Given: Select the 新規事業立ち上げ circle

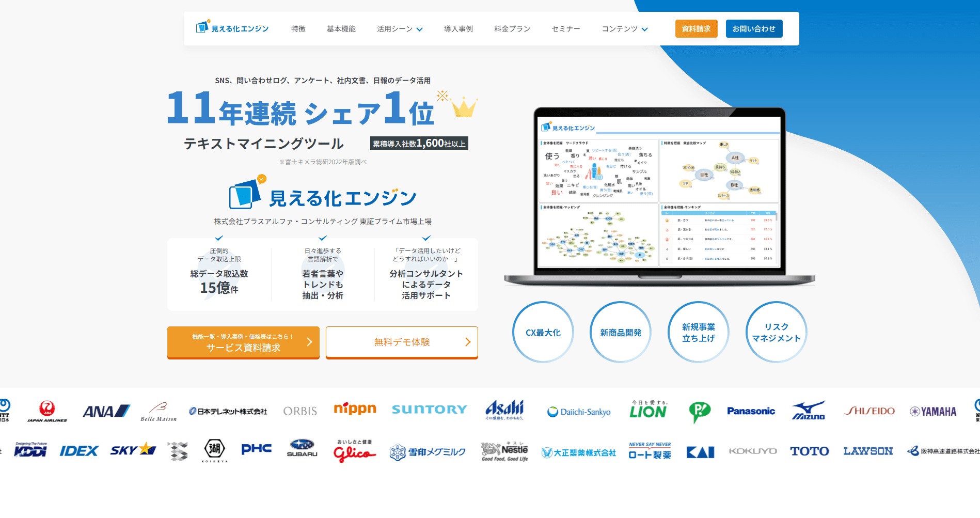Looking at the screenshot, I should click(699, 332).
